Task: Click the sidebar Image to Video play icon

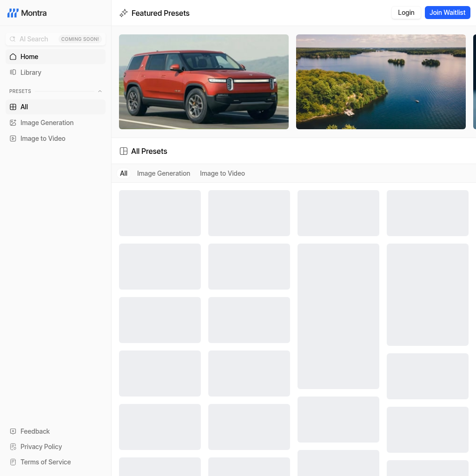Action: pyautogui.click(x=13, y=139)
